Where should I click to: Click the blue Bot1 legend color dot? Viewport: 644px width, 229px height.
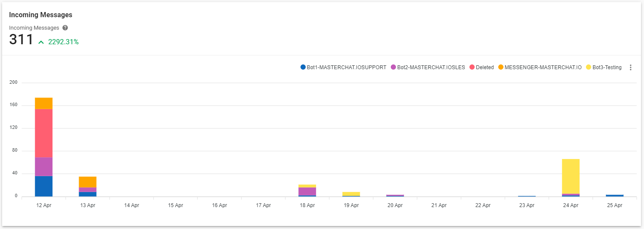coord(303,67)
